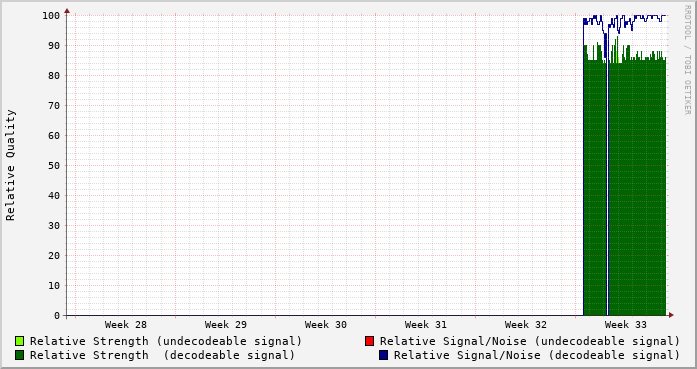Viewport: 697px width, 369px height.
Task: Click the light green undecodeable strength swatch
Action: [20, 341]
